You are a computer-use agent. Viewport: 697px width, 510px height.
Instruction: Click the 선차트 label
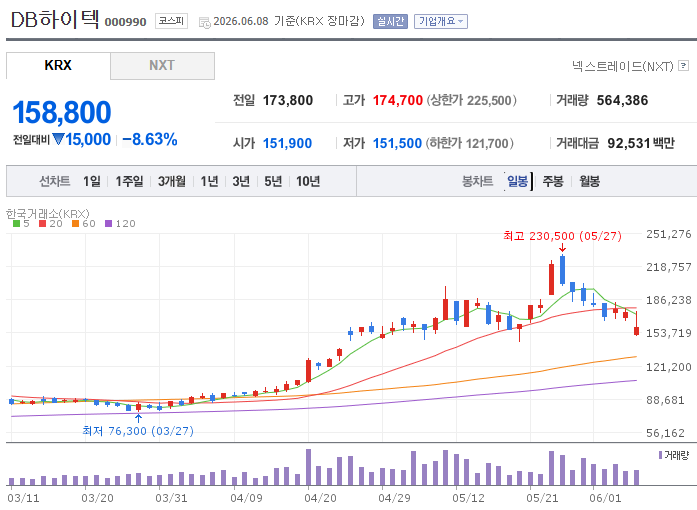pos(54,181)
